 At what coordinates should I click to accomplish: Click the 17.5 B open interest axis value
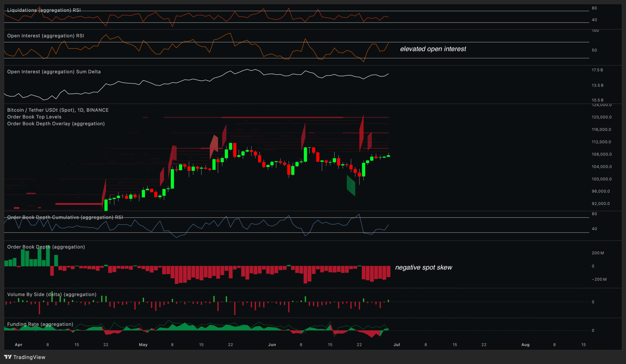(597, 70)
